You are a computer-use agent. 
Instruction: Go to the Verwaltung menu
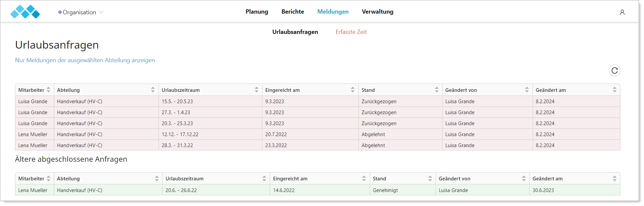377,12
